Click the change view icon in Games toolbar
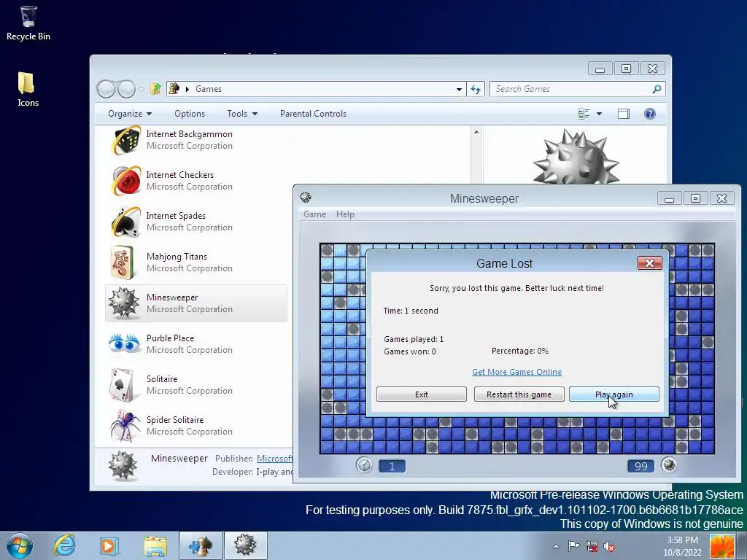747x560 pixels. pyautogui.click(x=584, y=114)
